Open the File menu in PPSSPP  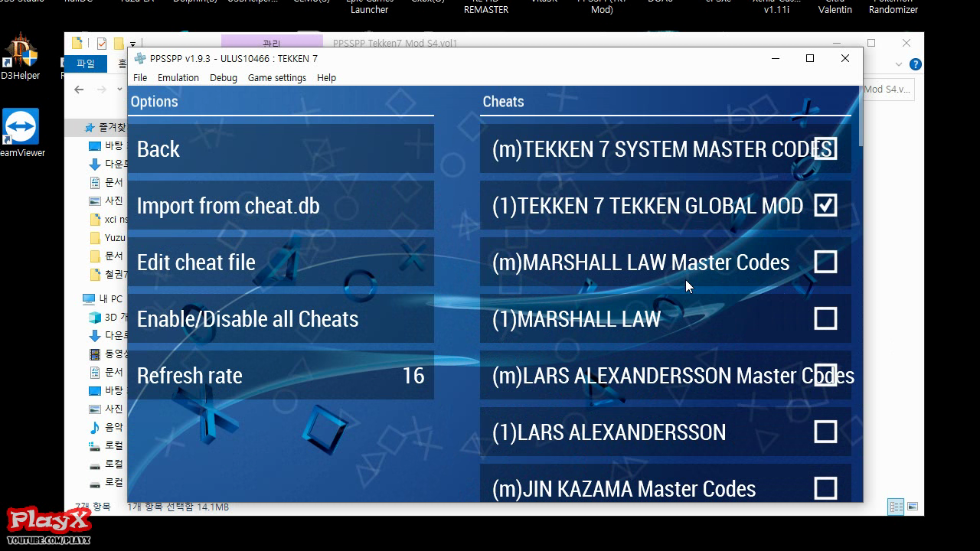point(140,77)
